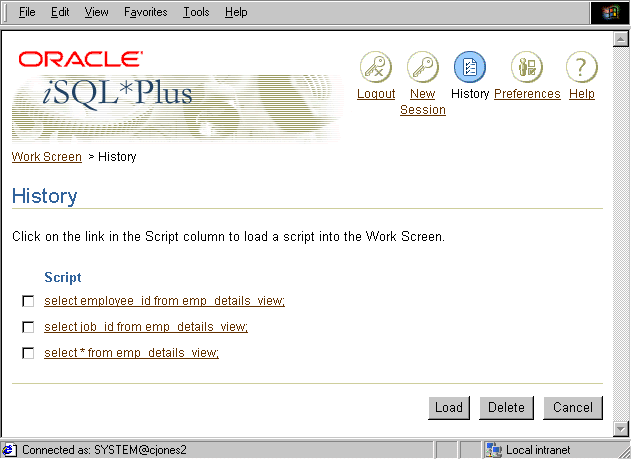Click the Oracle iSQL*Plus logo banner
Viewport: 631px width, 459px height.
pos(177,96)
